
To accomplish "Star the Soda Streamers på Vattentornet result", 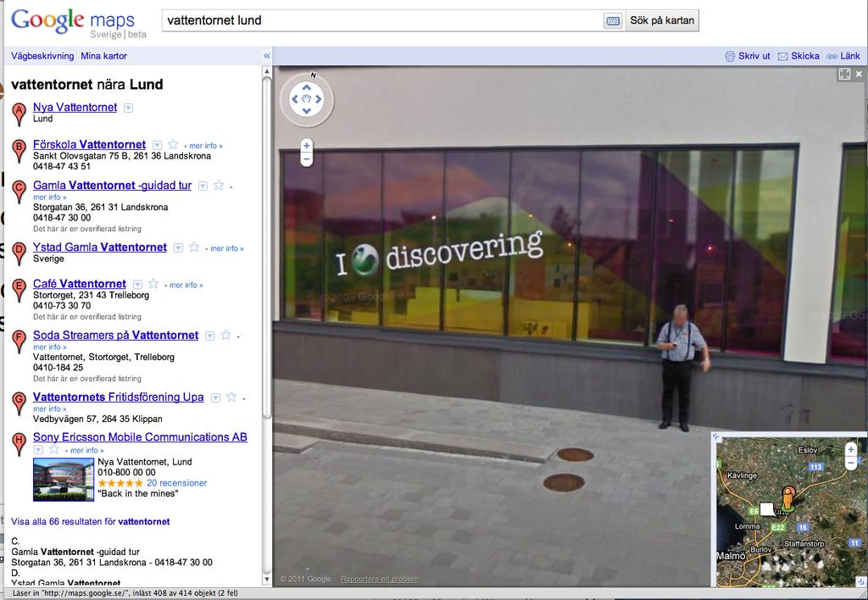I will click(x=225, y=335).
